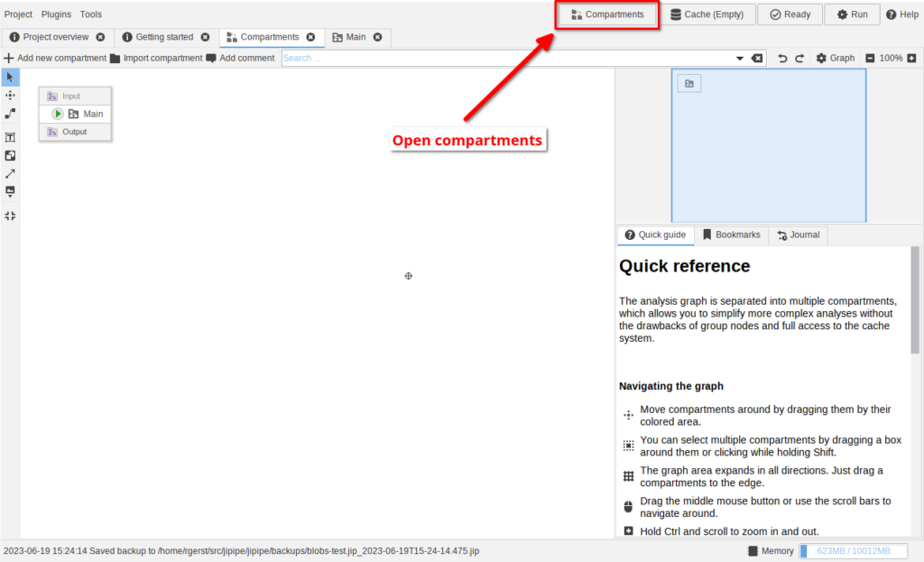Switch to the Bookmarks tab
This screenshot has height=562, width=924.
(731, 235)
